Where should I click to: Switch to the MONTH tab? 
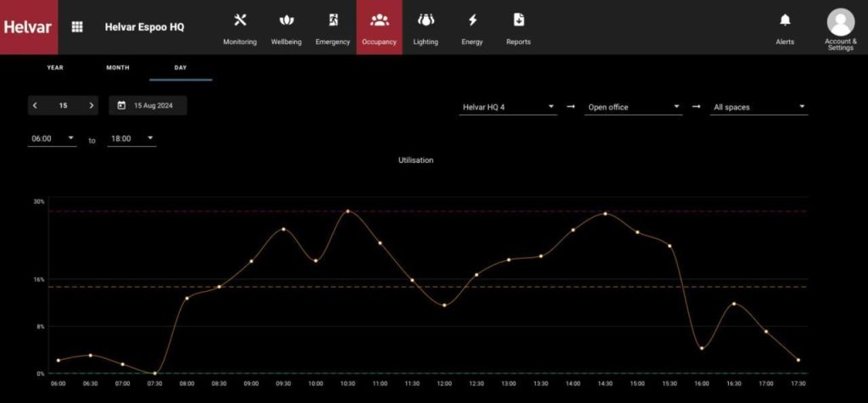[118, 68]
